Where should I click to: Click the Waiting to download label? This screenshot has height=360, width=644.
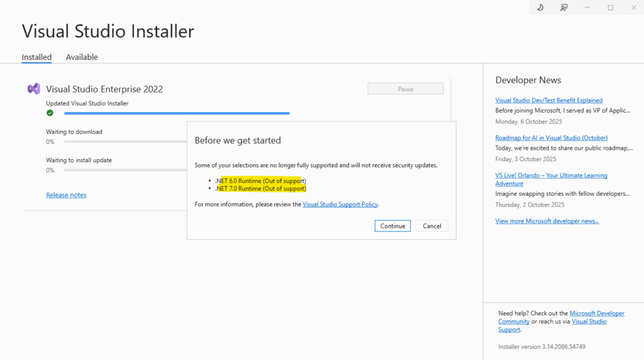coord(74,132)
